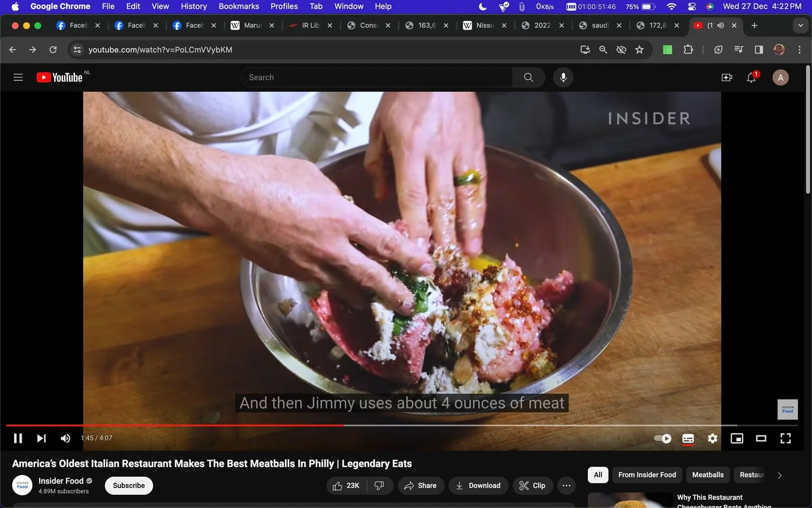This screenshot has width=812, height=508.
Task: Enter fullscreen mode
Action: pos(786,438)
